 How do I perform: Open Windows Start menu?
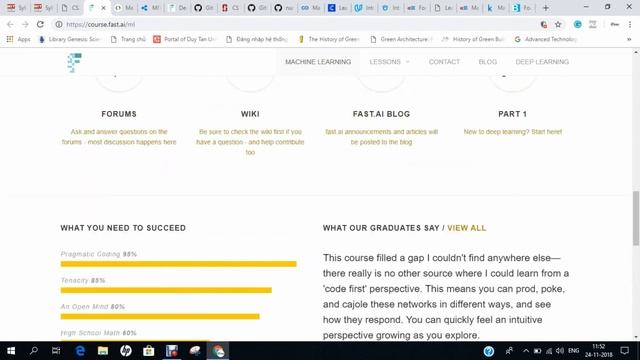pos(11,351)
